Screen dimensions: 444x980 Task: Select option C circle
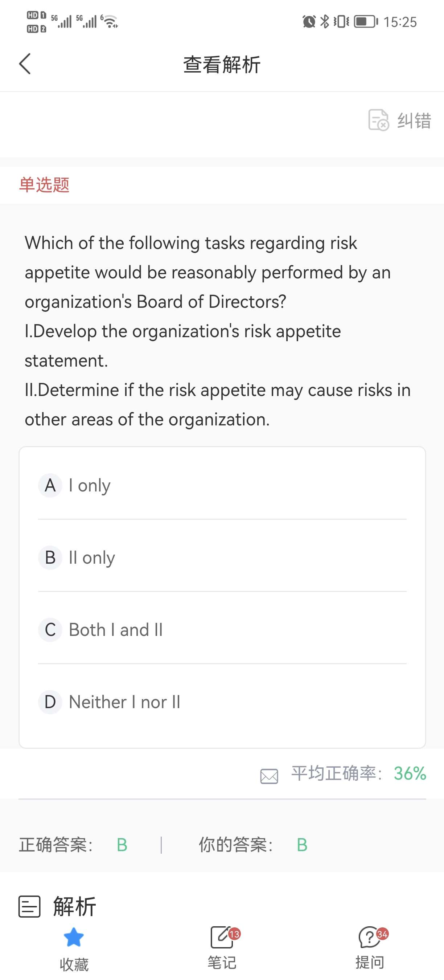click(x=50, y=630)
